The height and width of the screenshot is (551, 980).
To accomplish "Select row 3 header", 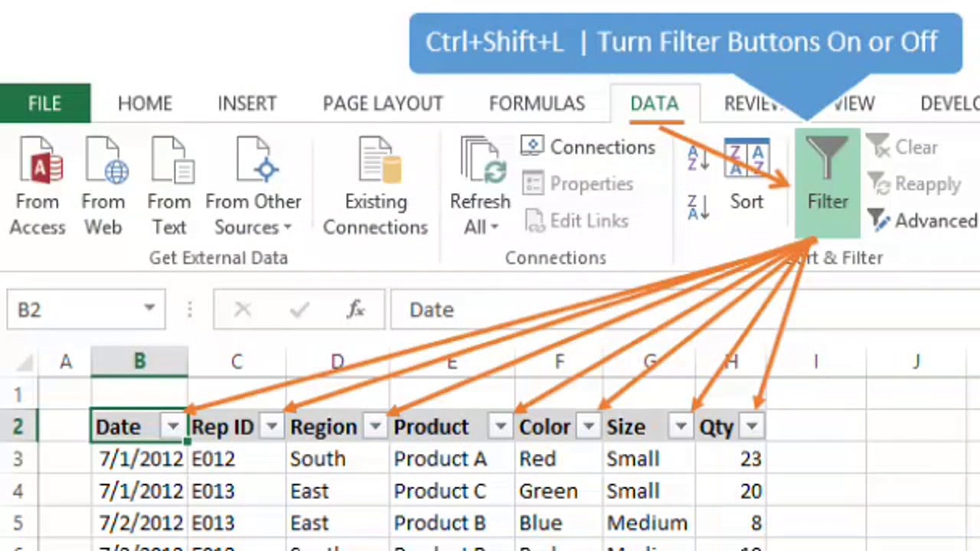I will pyautogui.click(x=18, y=459).
